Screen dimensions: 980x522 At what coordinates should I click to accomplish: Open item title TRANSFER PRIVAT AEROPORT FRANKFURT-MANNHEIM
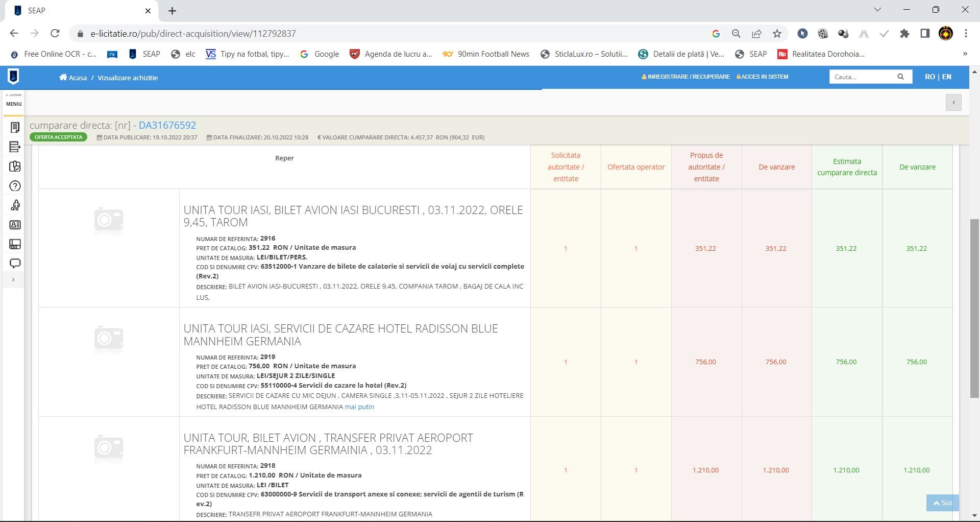tap(328, 444)
